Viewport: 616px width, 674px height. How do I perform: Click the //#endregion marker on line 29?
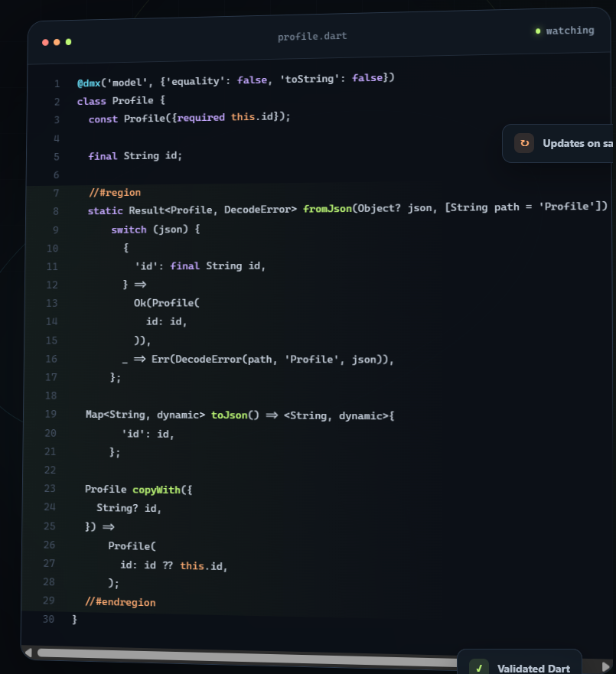[120, 602]
